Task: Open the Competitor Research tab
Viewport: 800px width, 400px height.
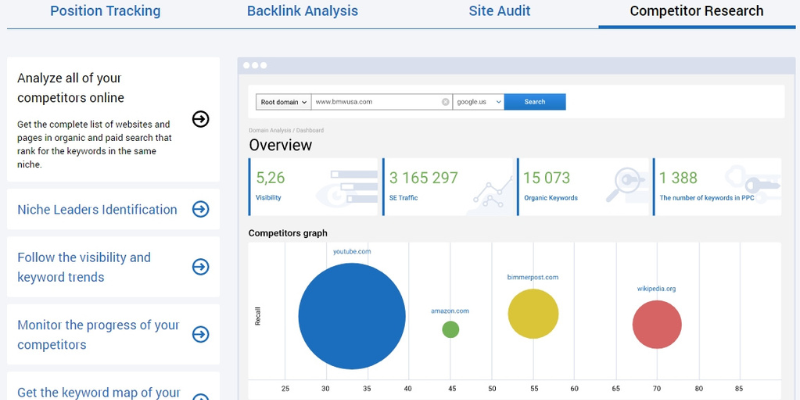Action: [x=696, y=11]
